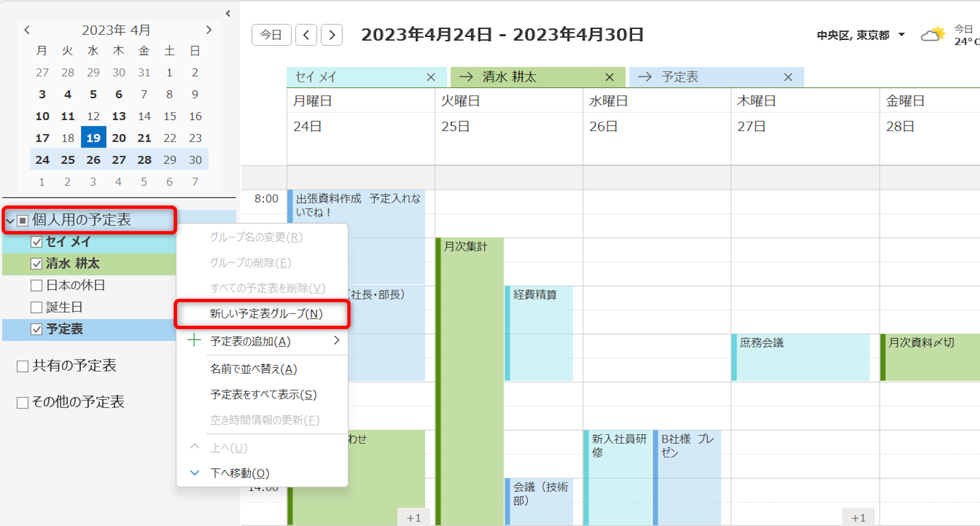The height and width of the screenshot is (526, 980).
Task: Click next month arrow in mini calendar
Action: 209,30
